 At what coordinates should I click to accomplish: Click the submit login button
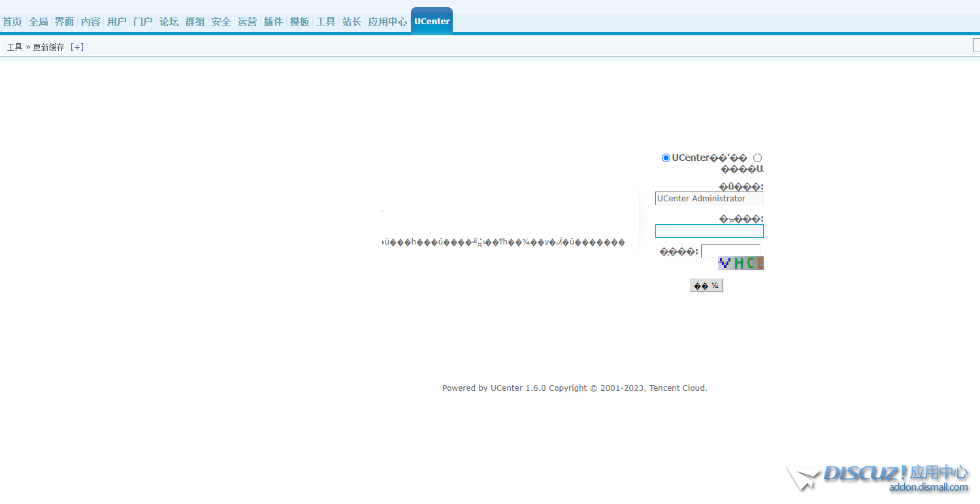[706, 285]
